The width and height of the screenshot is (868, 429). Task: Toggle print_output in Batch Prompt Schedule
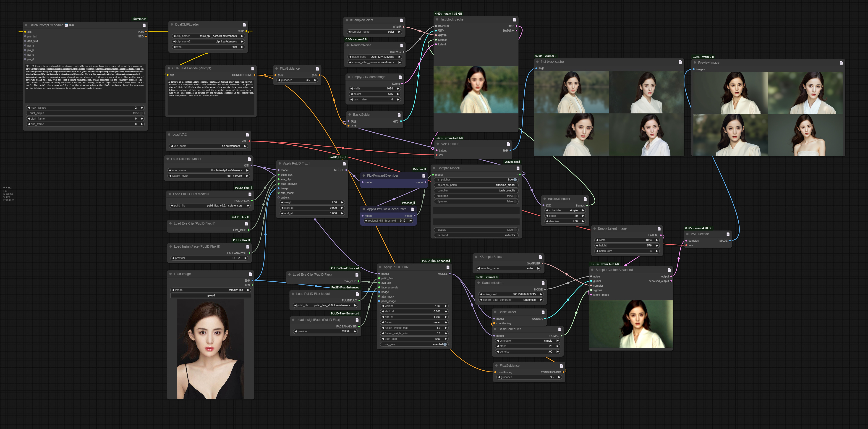coord(85,113)
